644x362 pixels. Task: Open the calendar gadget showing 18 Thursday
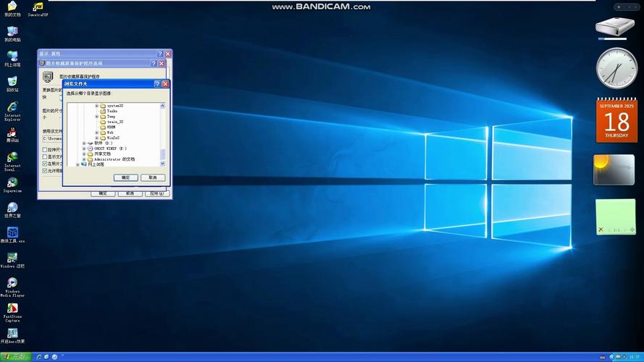coord(616,120)
